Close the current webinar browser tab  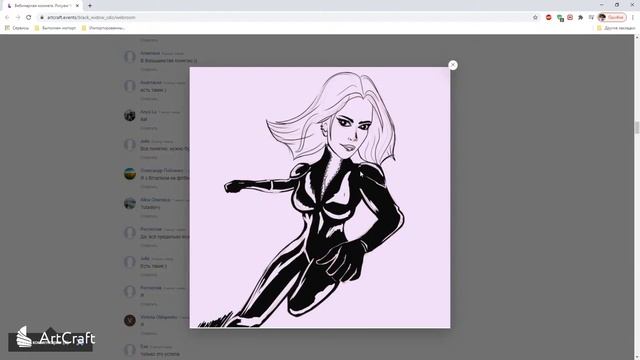coord(77,6)
